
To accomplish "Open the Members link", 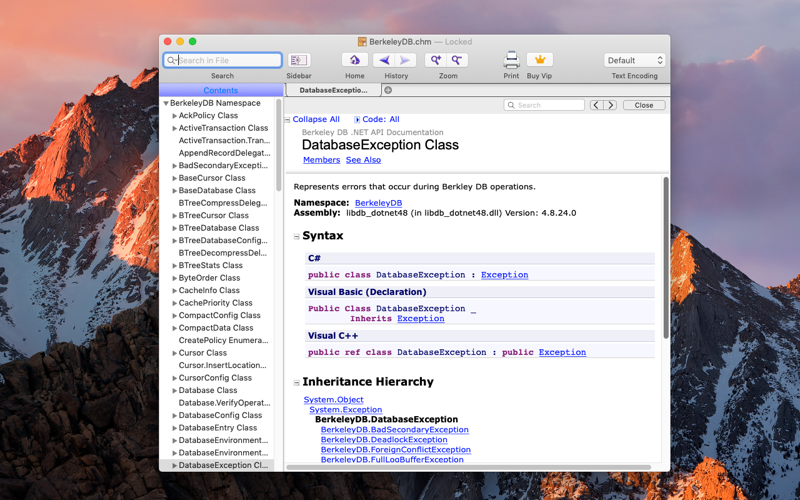I will tap(321, 160).
